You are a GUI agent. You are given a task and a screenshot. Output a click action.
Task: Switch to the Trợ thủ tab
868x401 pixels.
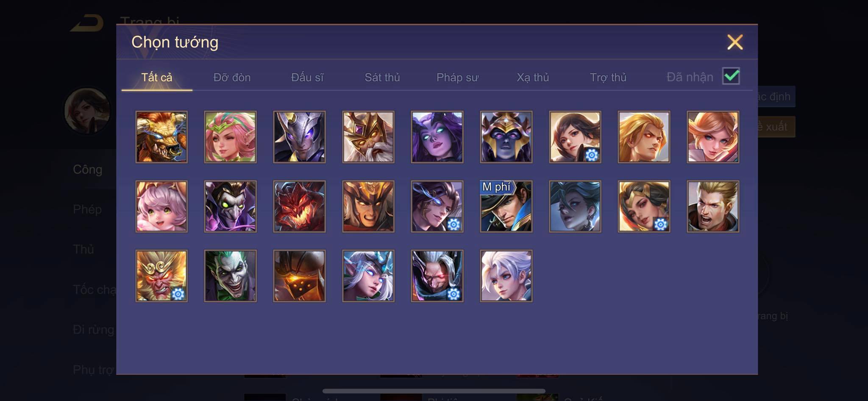[x=608, y=77]
